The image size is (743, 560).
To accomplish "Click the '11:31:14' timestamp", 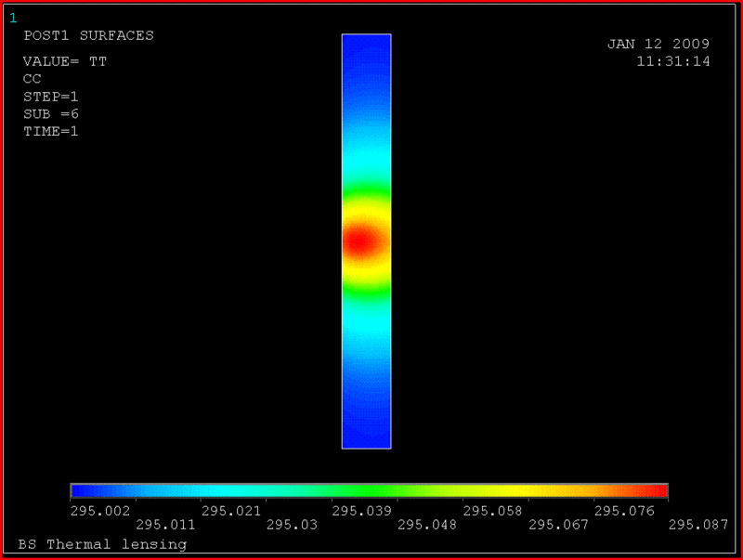I will click(672, 61).
